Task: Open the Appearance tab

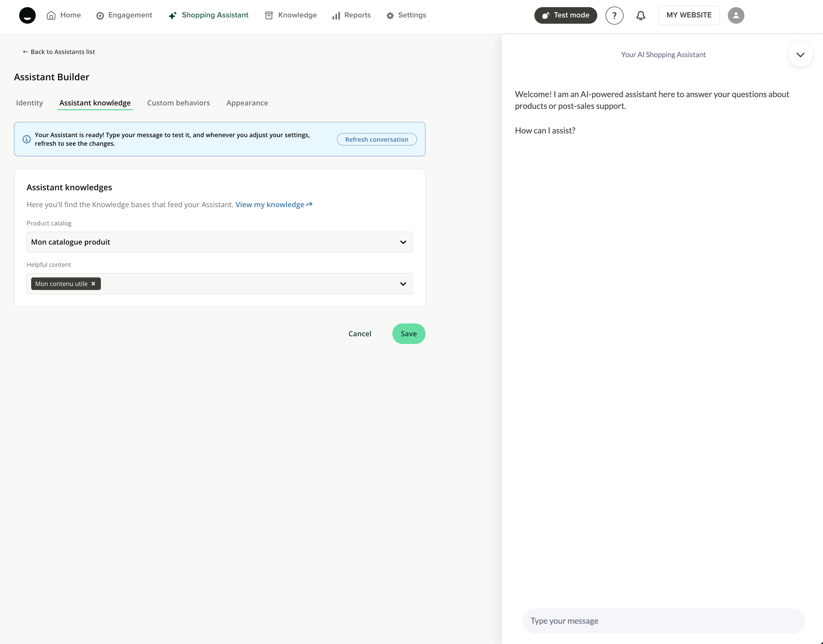Action: [x=247, y=103]
